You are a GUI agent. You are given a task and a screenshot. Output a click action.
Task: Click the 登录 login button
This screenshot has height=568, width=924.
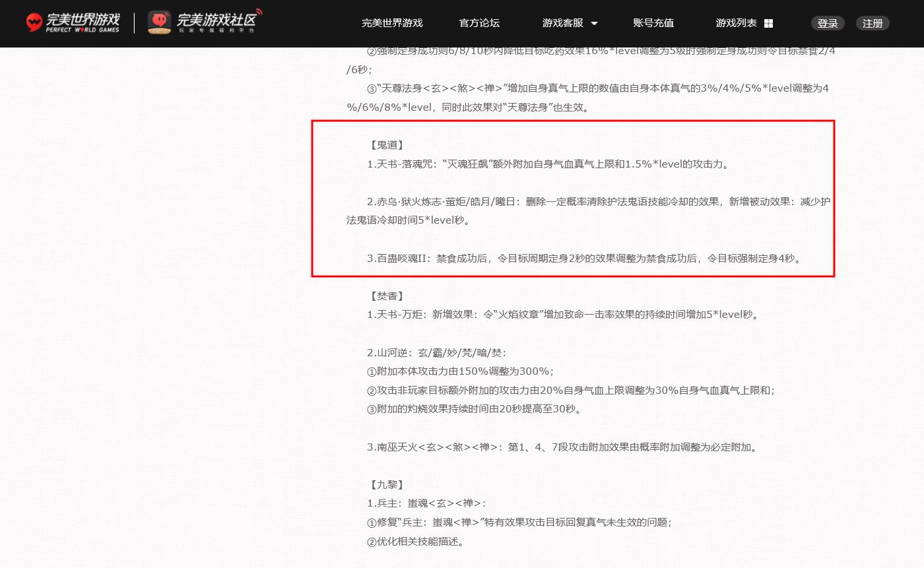point(828,22)
